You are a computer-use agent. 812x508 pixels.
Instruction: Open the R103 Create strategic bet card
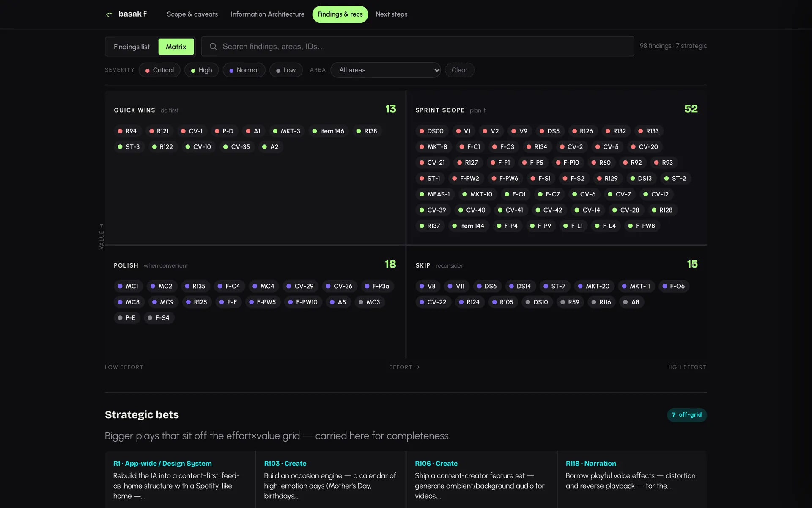pos(331,479)
